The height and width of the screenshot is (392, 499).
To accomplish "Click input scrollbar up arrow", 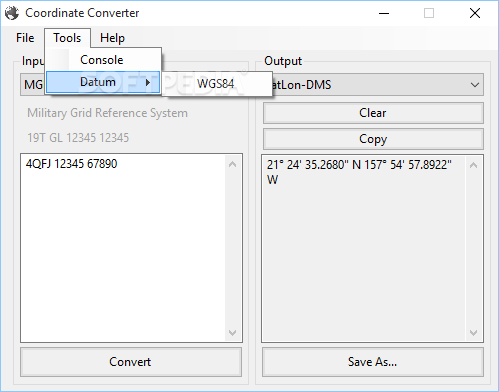I will point(233,164).
